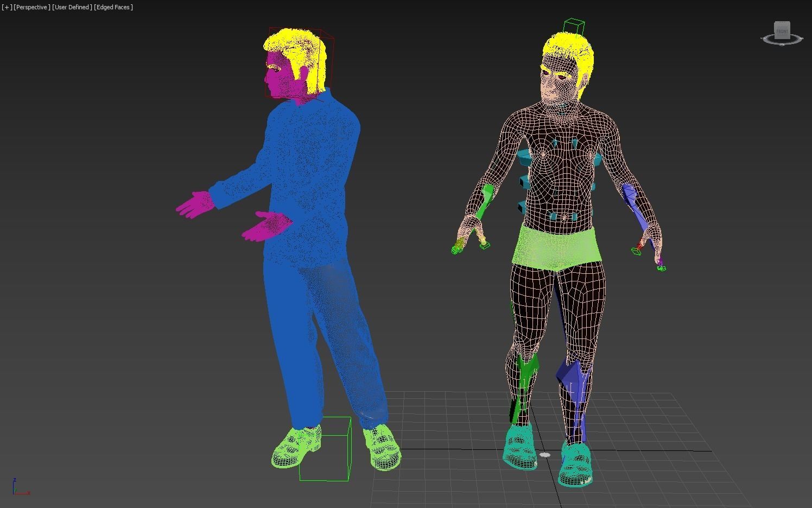Open the Edged Faces display menu
This screenshot has height=508, width=812.
113,7
